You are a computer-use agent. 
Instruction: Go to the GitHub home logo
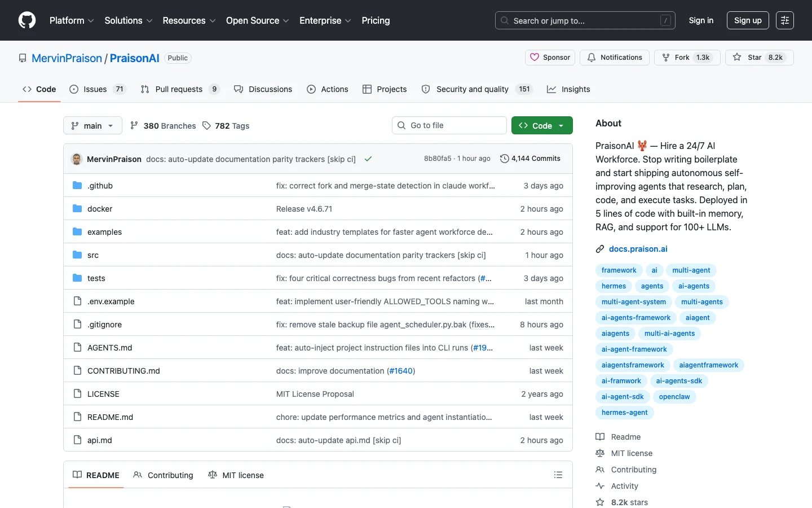[27, 20]
